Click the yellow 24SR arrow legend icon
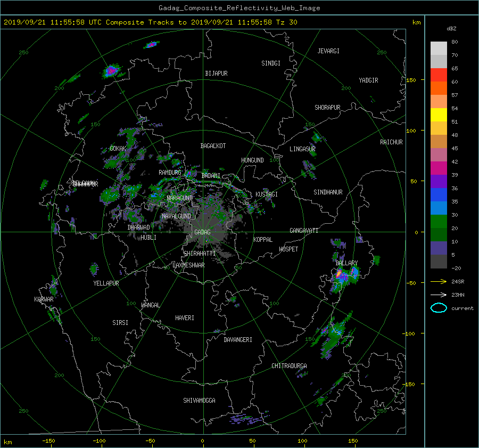 (439, 281)
